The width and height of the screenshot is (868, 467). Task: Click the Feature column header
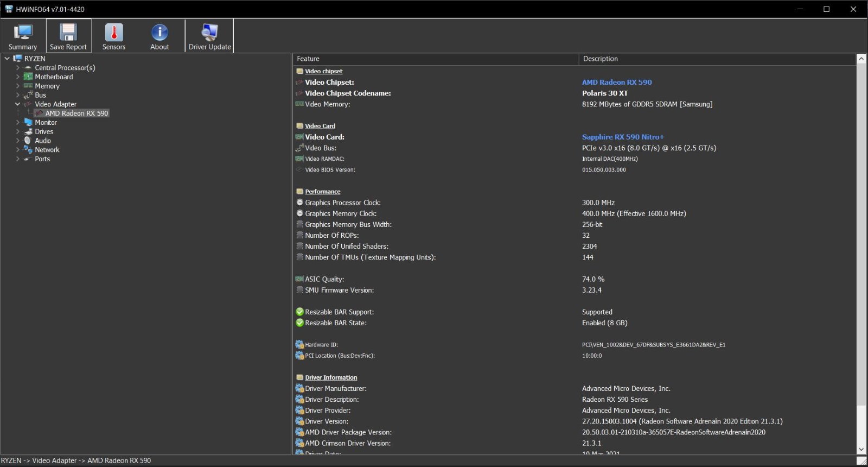coord(436,59)
